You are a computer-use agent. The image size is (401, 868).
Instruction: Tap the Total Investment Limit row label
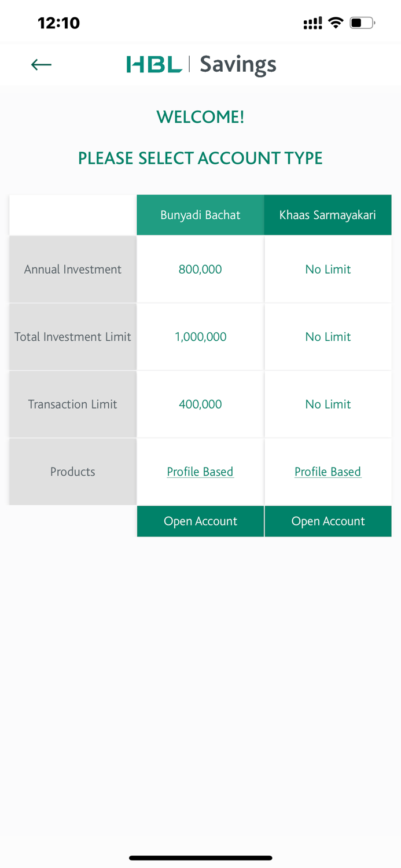point(72,337)
